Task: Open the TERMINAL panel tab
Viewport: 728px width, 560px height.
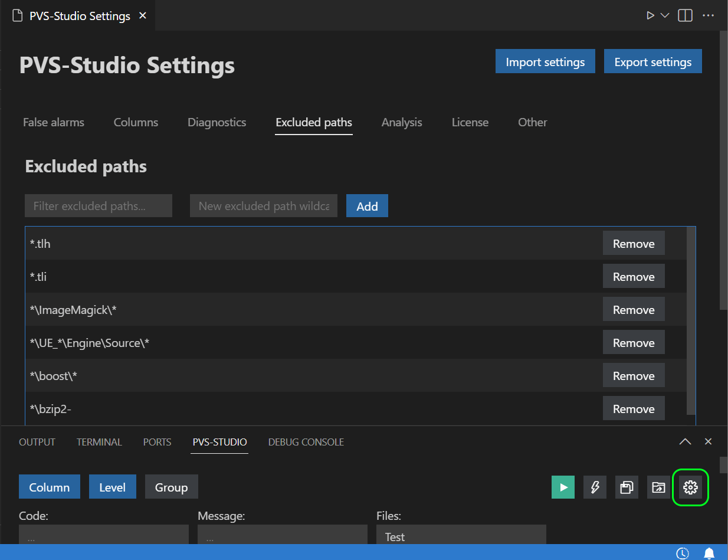Action: [x=99, y=441]
